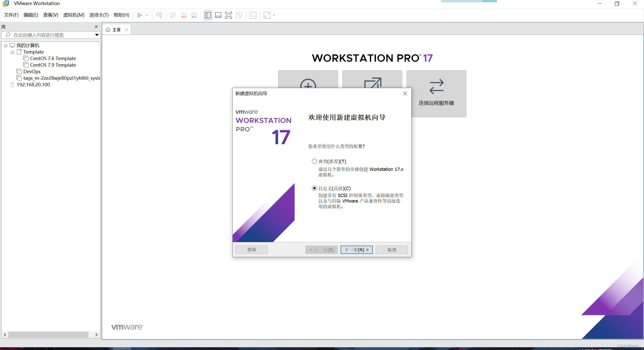Click the VMware Workstation app logo icon

point(6,4)
